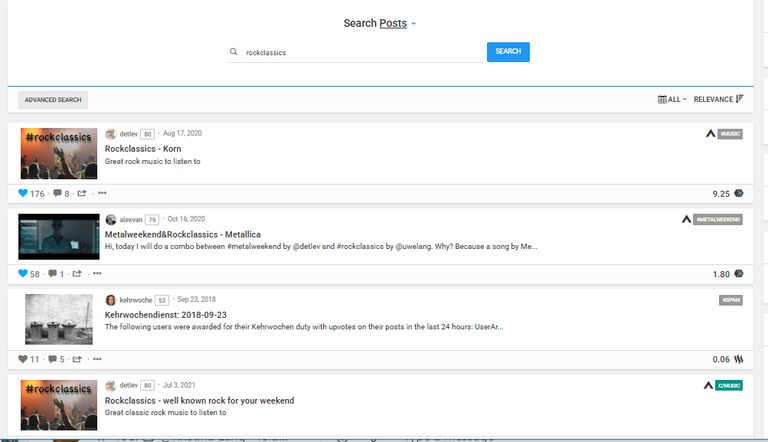Open more options for Kehrwochendienst post
The height and width of the screenshot is (442, 768).
point(97,359)
